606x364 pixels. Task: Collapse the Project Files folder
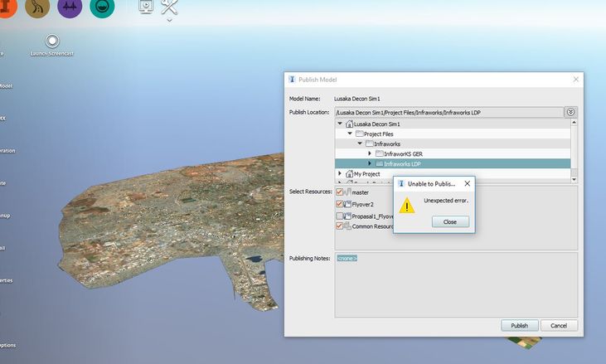tap(350, 133)
